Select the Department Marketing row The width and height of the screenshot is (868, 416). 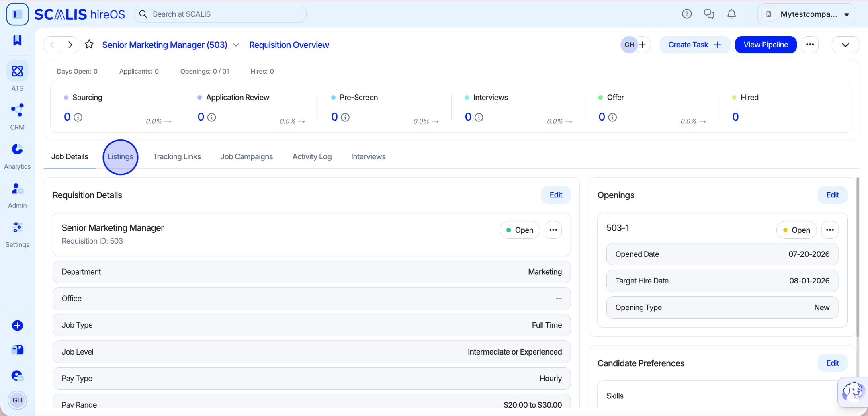311,272
